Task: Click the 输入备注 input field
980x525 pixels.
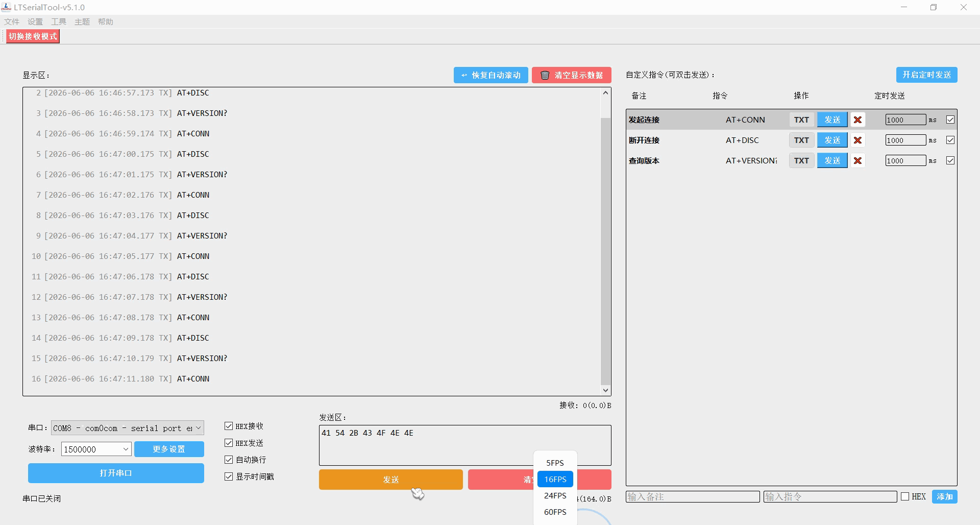Action: click(x=693, y=496)
